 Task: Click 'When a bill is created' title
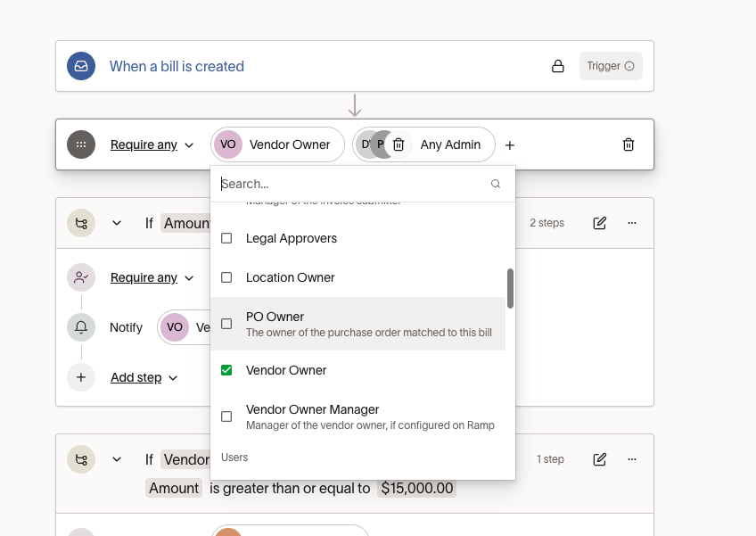[x=177, y=66]
